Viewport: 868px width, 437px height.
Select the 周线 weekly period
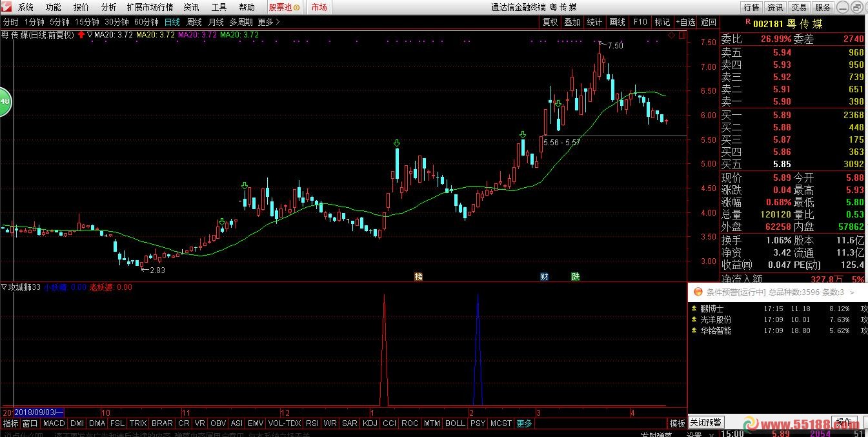click(x=194, y=22)
